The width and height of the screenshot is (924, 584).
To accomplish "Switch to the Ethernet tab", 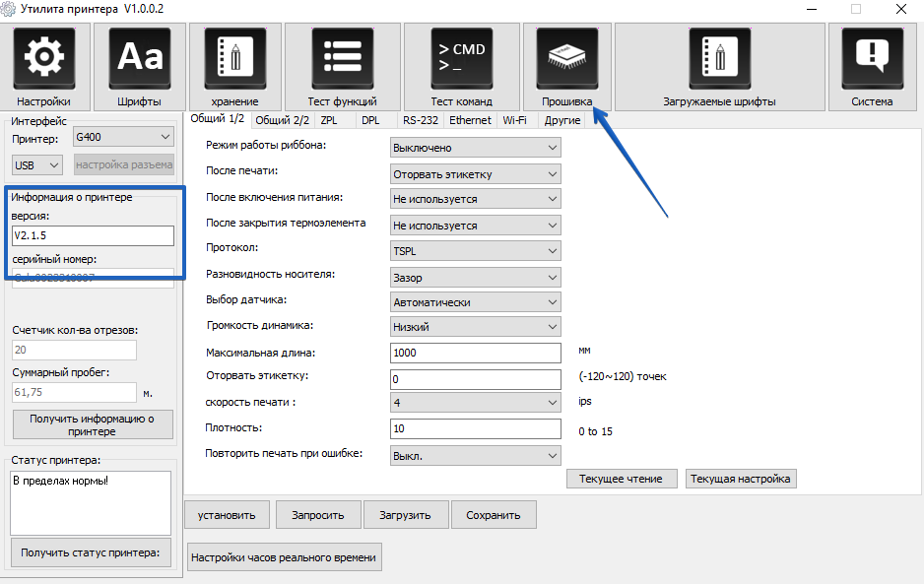I will (x=470, y=120).
